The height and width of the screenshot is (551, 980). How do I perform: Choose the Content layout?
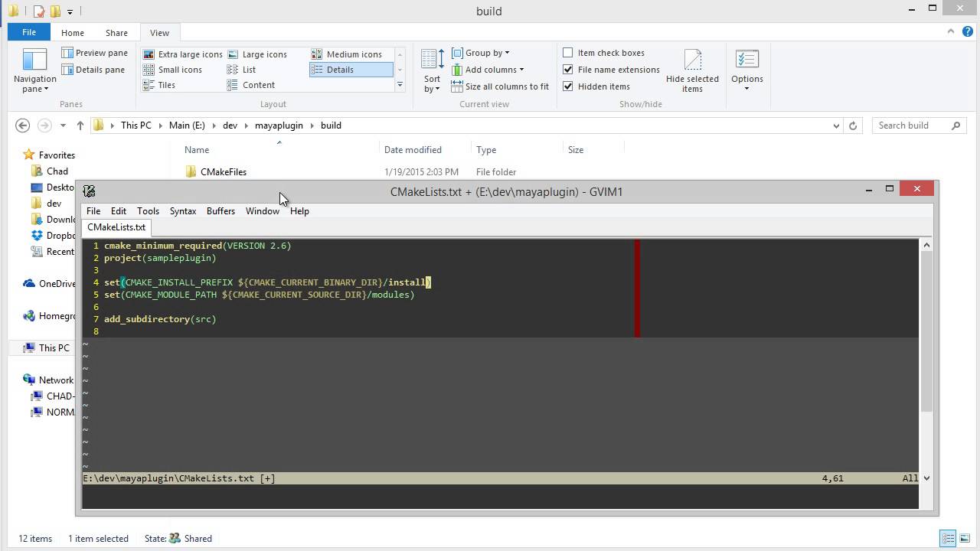[251, 85]
